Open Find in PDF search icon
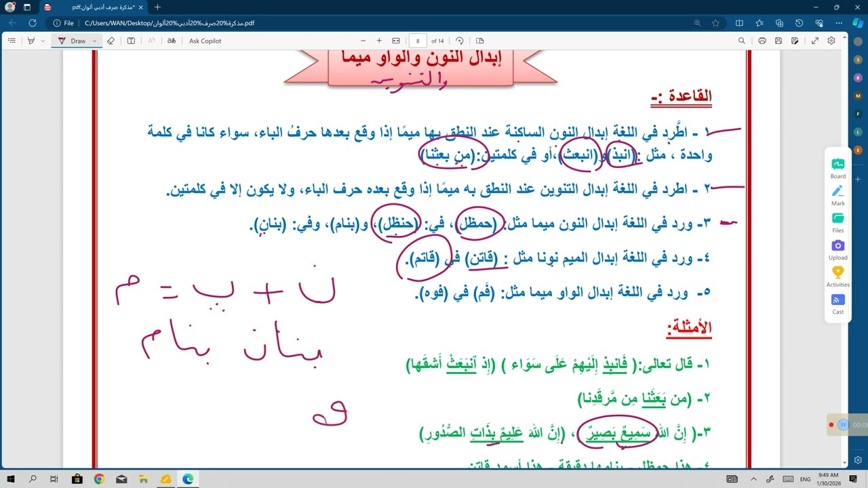868x488 pixels. pos(742,41)
